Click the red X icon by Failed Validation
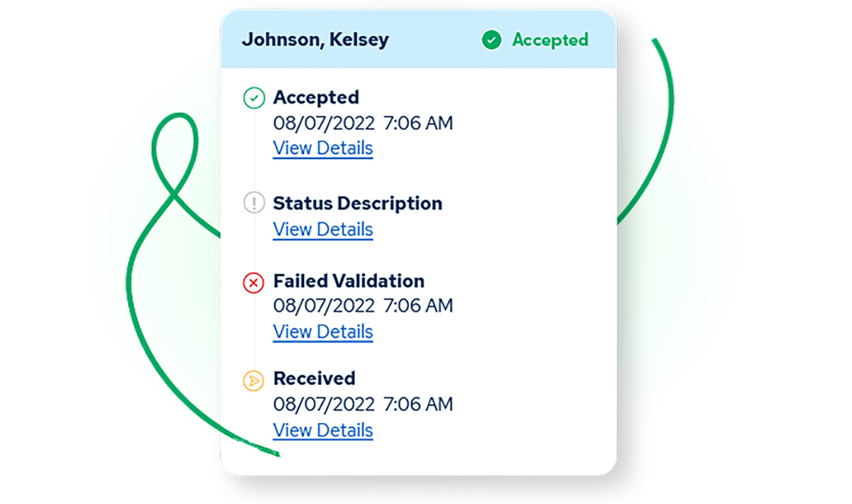Image resolution: width=852 pixels, height=504 pixels. (253, 283)
